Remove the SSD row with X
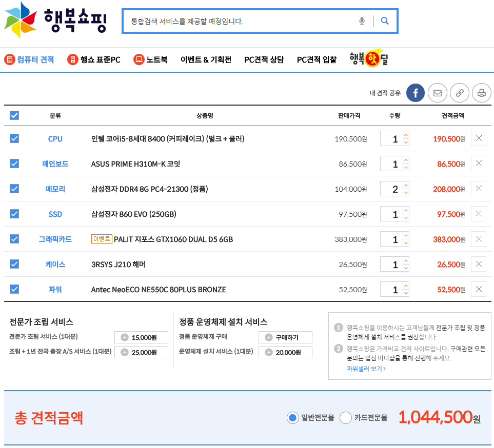Image resolution: width=494 pixels, height=448 pixels. pyautogui.click(x=479, y=214)
